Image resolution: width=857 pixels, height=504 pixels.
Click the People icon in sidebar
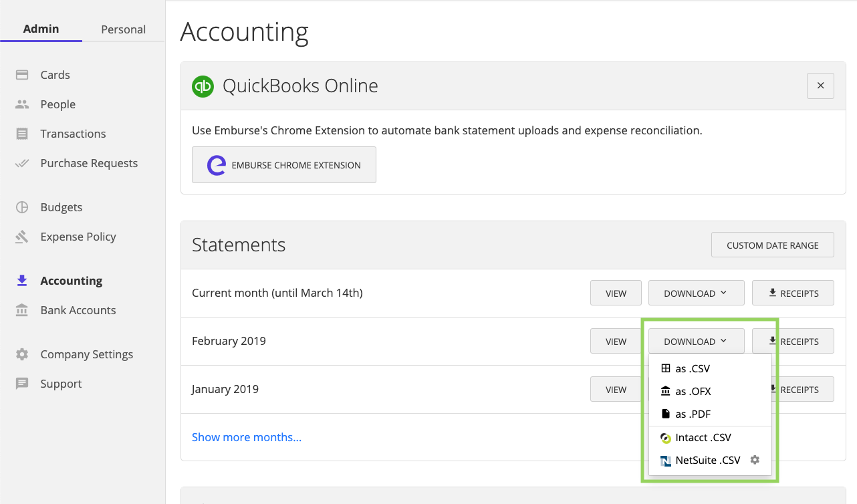pyautogui.click(x=22, y=104)
